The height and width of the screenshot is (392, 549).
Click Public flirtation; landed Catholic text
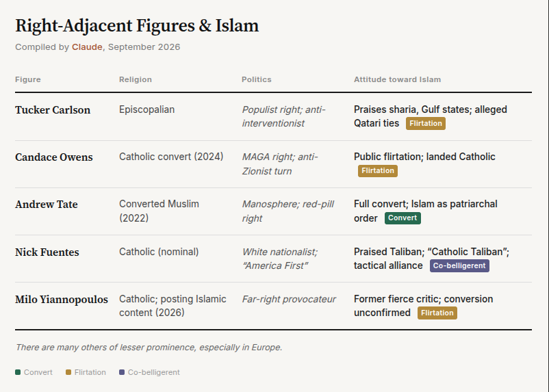424,157
